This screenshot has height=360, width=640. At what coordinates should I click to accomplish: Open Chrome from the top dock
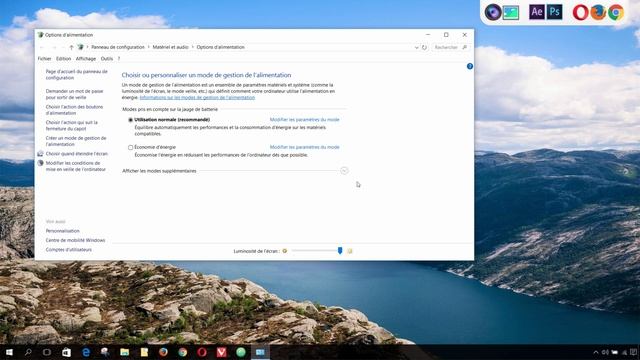click(x=616, y=13)
